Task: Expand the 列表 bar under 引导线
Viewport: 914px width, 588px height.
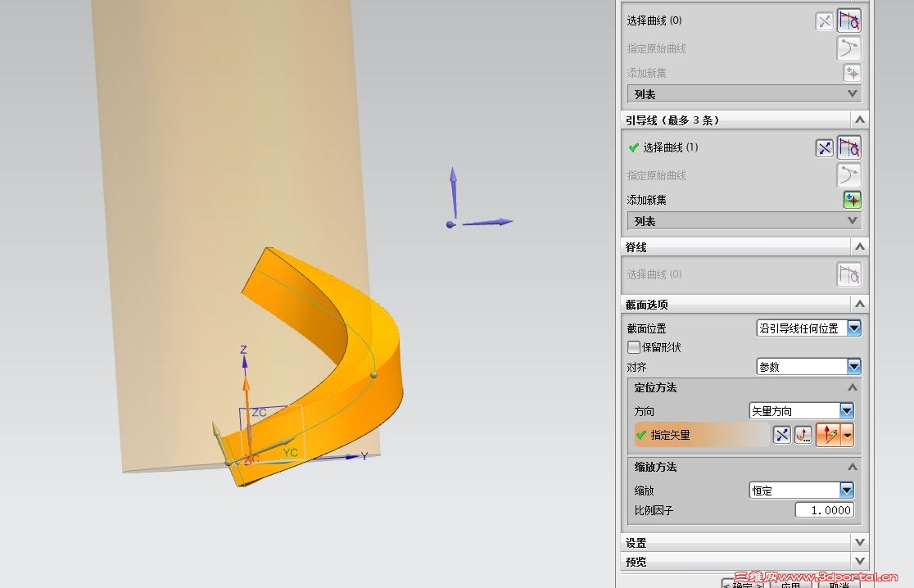Action: point(744,221)
